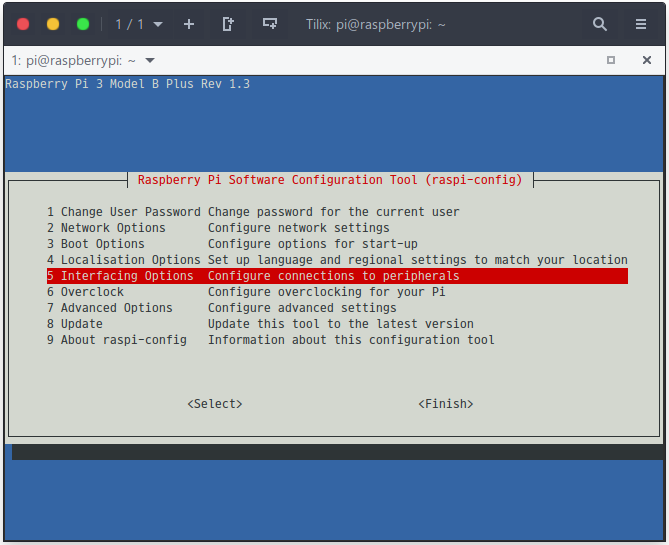Open the Tilix search icon
Image resolution: width=669 pixels, height=545 pixels.
(x=599, y=24)
